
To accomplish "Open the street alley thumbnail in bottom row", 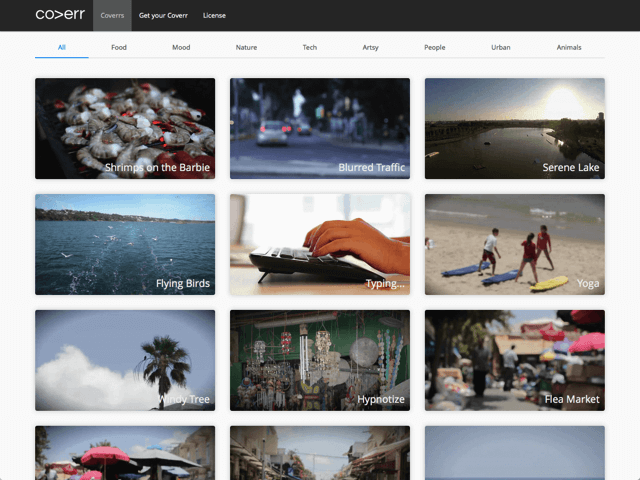I will (x=320, y=453).
